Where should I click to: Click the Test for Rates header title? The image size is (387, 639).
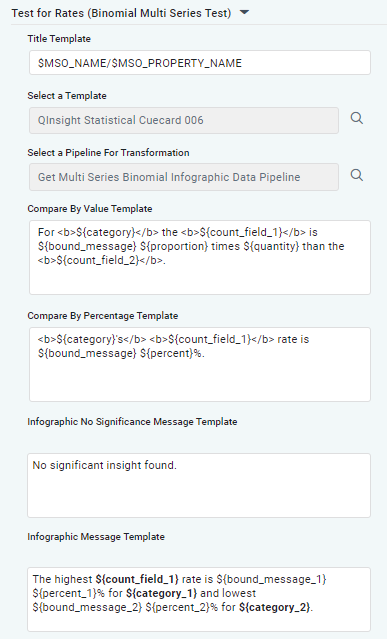tap(121, 13)
